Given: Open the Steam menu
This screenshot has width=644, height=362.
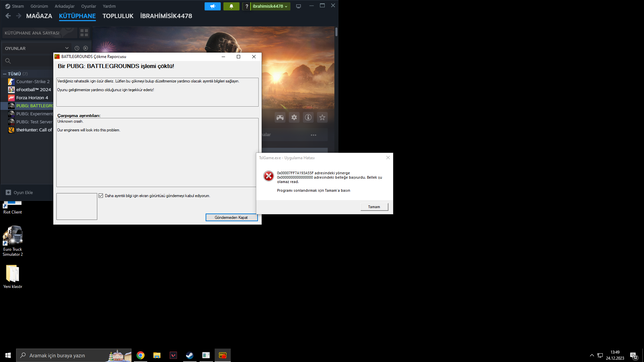Looking at the screenshot, I should (15, 6).
